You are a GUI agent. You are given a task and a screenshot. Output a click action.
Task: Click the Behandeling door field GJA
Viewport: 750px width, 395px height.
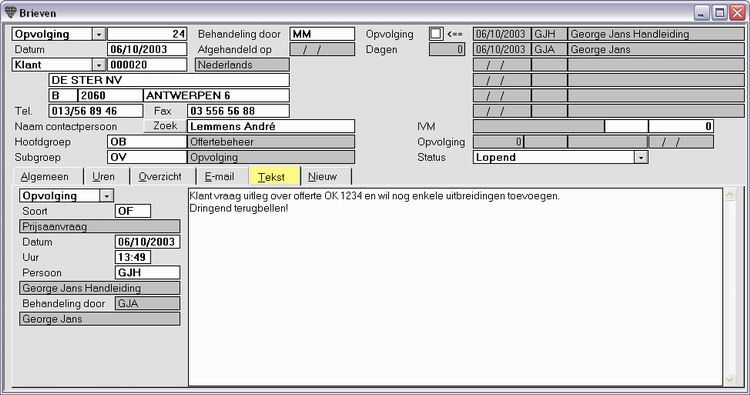147,303
